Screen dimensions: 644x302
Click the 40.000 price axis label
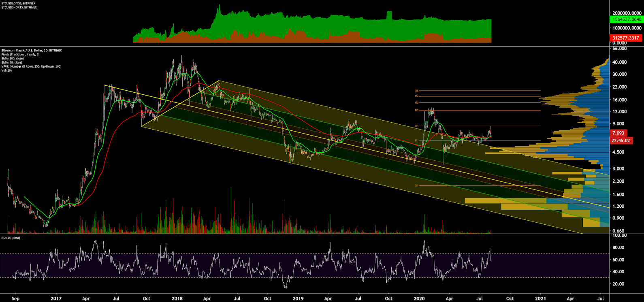(x=620, y=62)
